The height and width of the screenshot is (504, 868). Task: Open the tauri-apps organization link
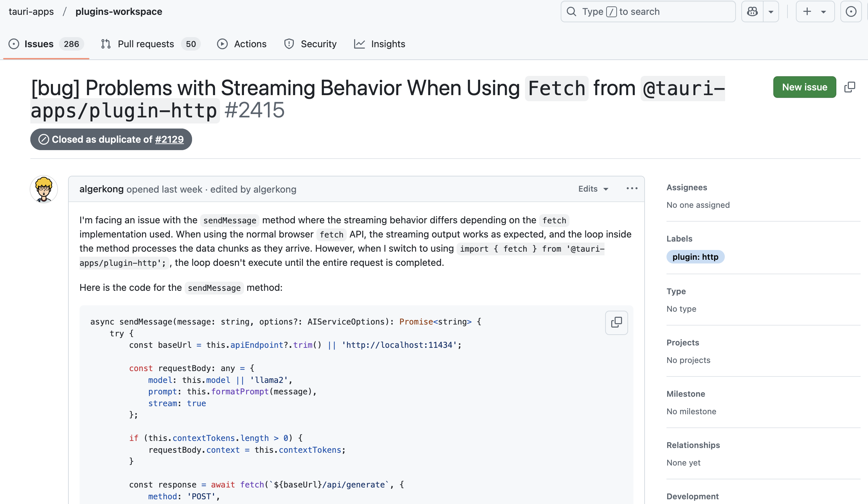[x=31, y=12]
